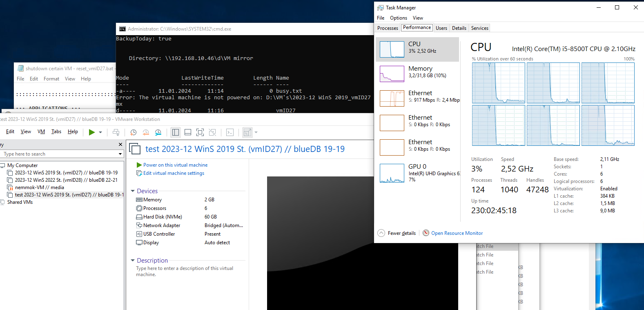The height and width of the screenshot is (310, 644).
Task: Open Task Manager File menu
Action: click(381, 18)
